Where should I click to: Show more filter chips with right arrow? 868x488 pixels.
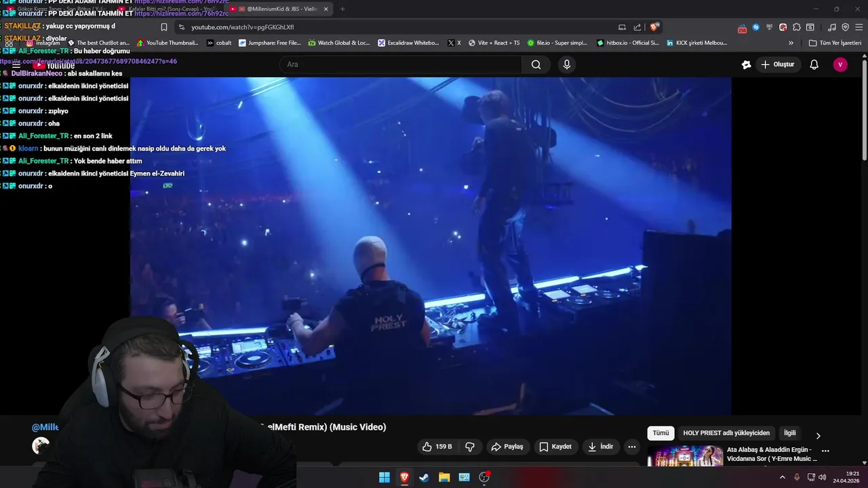pyautogui.click(x=818, y=436)
